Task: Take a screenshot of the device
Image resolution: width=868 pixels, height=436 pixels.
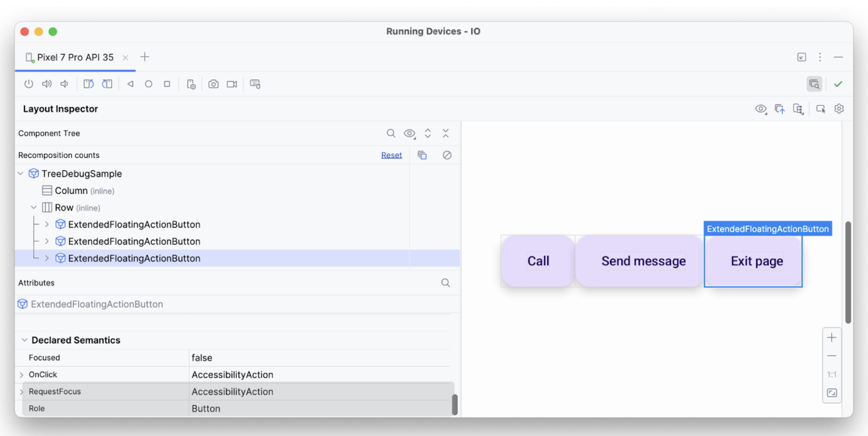Action: (x=214, y=83)
